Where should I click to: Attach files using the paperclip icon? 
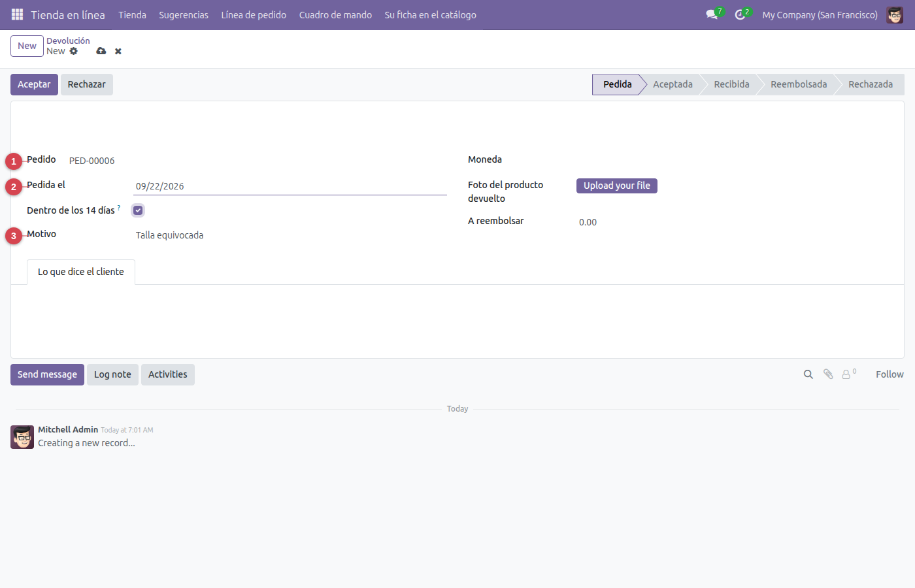point(828,374)
